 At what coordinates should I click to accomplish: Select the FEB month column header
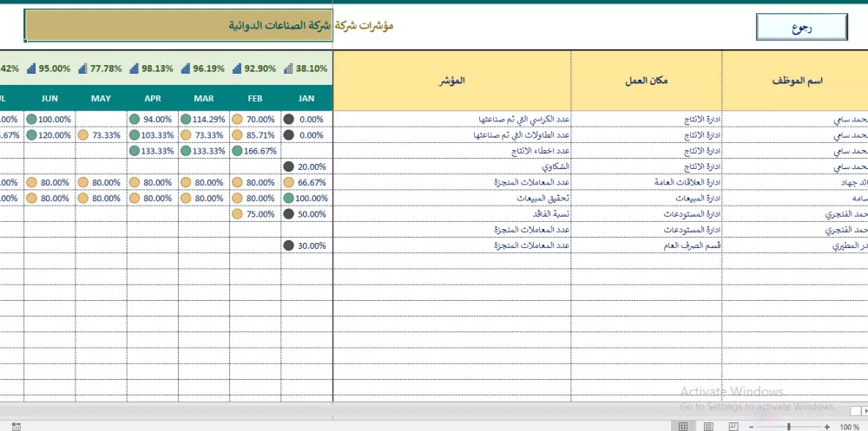[x=254, y=99]
